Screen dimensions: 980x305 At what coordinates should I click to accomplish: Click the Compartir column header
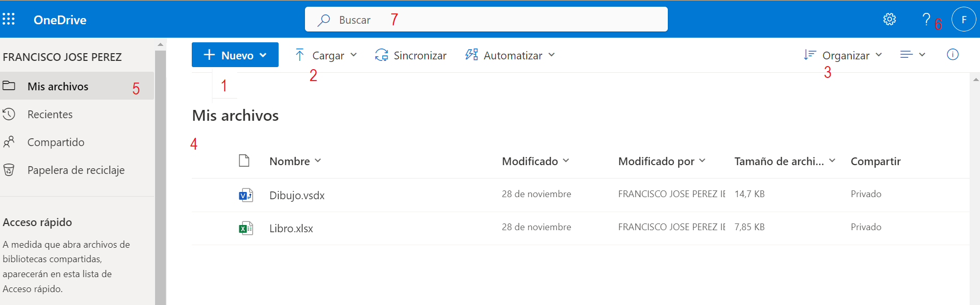(x=876, y=161)
